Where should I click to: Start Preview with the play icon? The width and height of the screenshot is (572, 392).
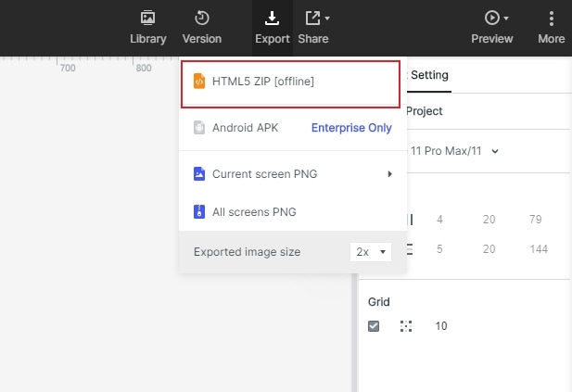point(491,18)
